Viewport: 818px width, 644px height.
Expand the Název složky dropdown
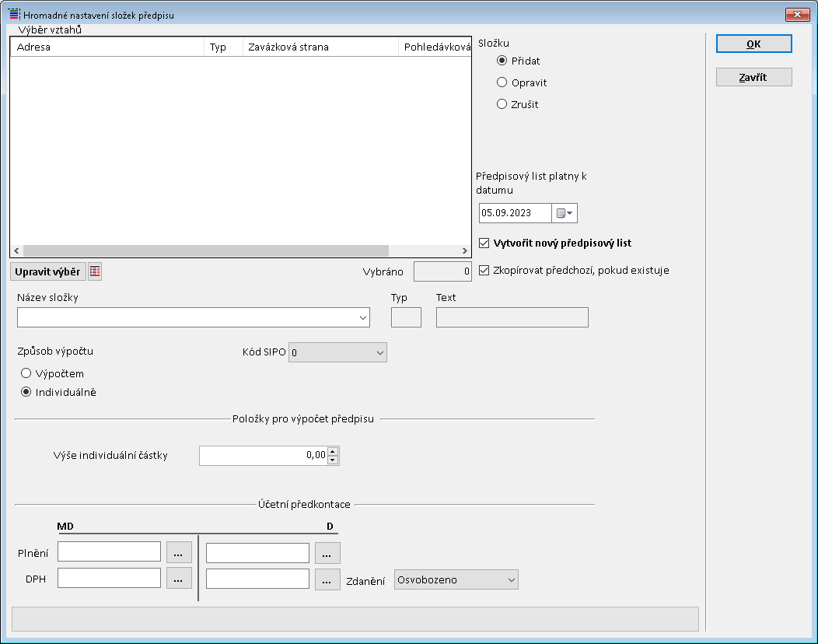pos(363,317)
